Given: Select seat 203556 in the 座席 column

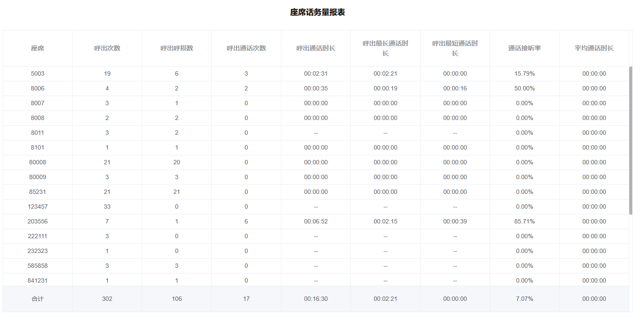Looking at the screenshot, I should 37,222.
